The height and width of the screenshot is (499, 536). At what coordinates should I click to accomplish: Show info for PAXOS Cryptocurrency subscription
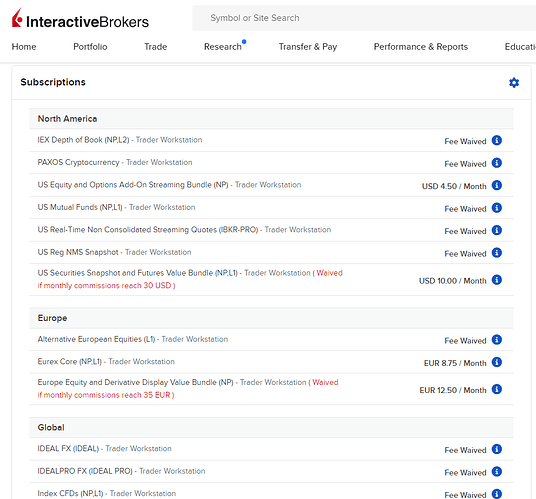497,163
